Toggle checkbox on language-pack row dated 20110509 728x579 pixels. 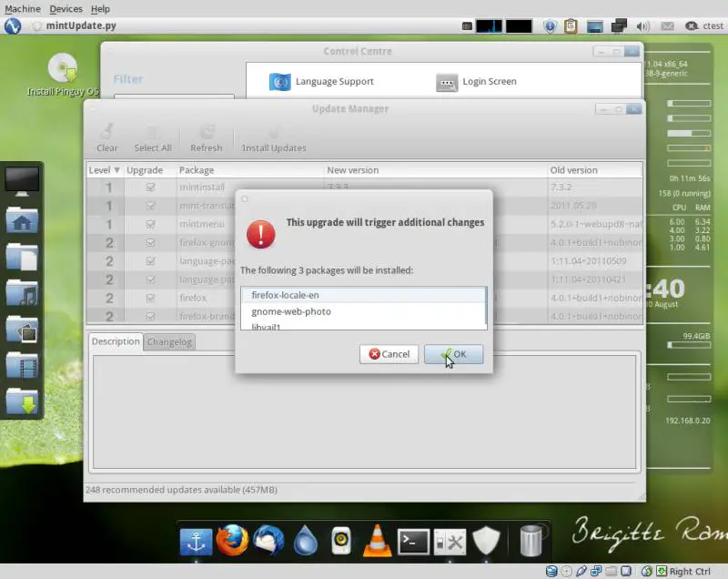tap(150, 261)
